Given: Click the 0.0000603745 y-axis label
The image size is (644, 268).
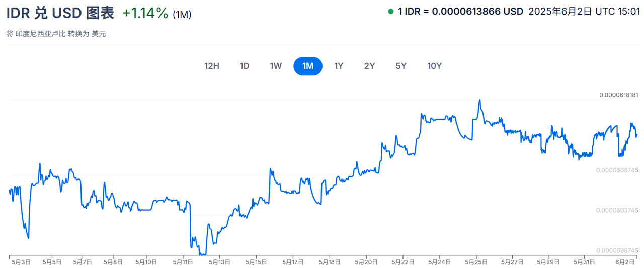Looking at the screenshot, I should coord(617,210).
